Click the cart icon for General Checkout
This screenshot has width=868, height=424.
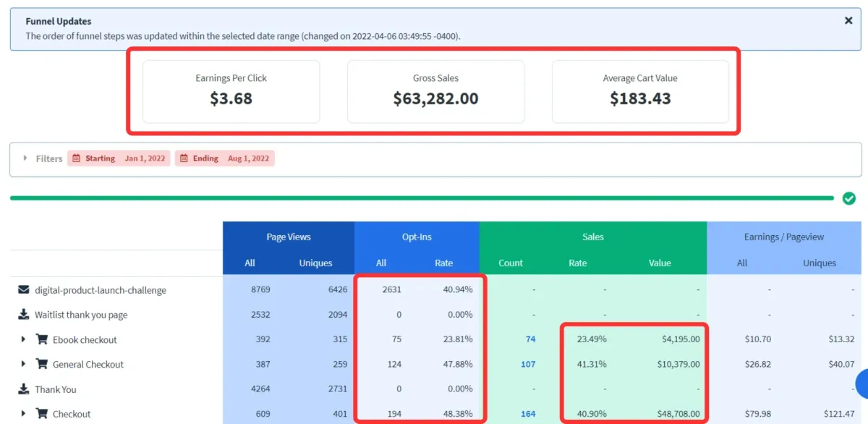click(41, 364)
